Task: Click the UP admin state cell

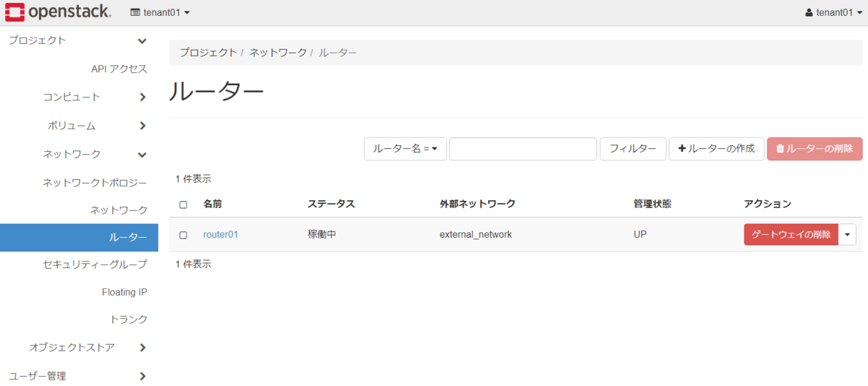Action: coord(641,234)
